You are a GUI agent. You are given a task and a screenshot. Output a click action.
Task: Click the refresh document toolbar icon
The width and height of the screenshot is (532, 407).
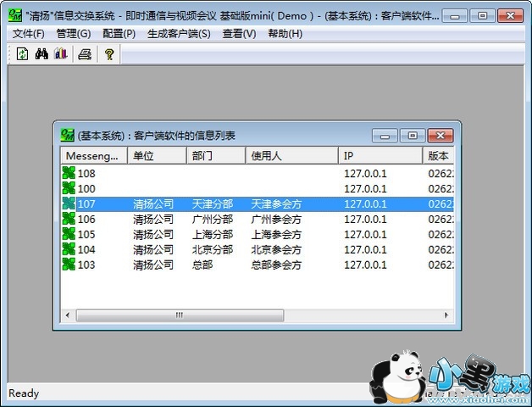(22, 53)
